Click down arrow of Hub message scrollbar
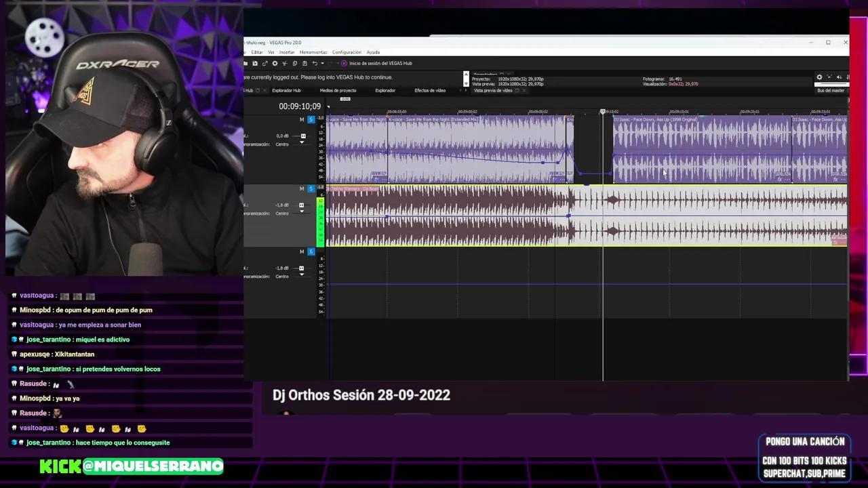The height and width of the screenshot is (488, 868). (466, 83)
